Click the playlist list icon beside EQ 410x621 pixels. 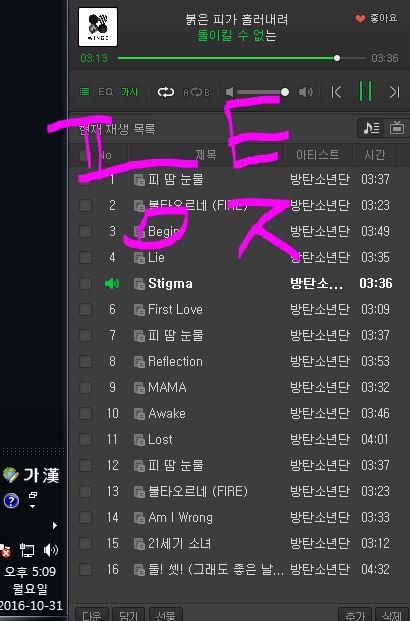tap(85, 92)
